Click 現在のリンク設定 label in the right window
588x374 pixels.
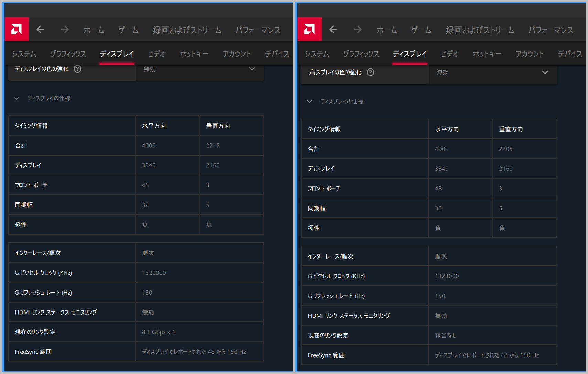click(328, 335)
